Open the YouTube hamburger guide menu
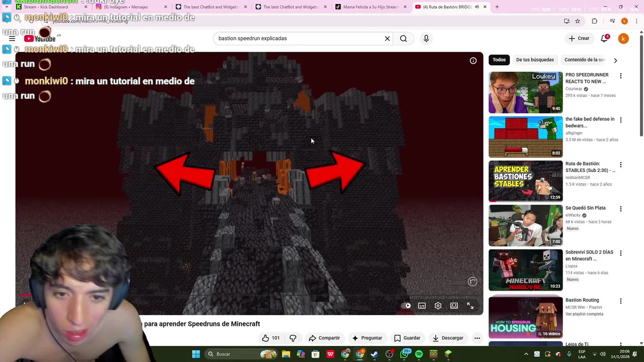This screenshot has width=644, height=362. [x=12, y=39]
